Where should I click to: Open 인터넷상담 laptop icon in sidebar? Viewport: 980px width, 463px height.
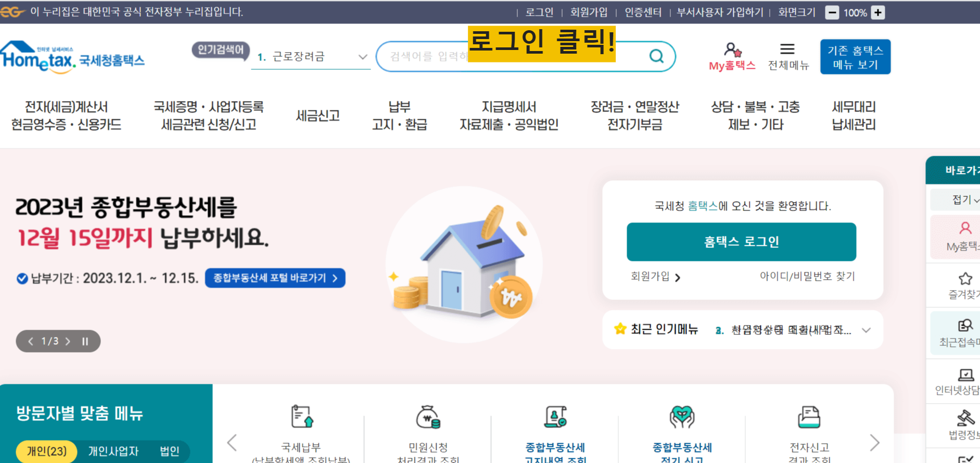coord(966,374)
